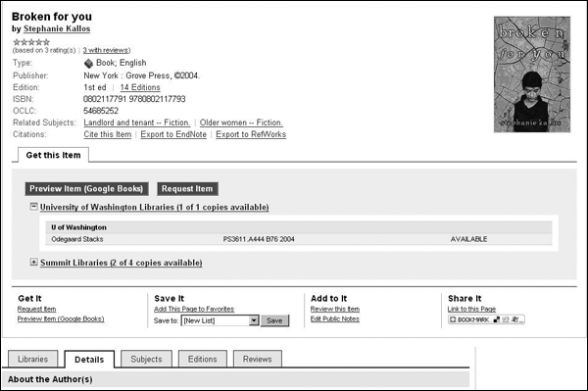Click Preview Item (Google Books) button

coord(86,189)
